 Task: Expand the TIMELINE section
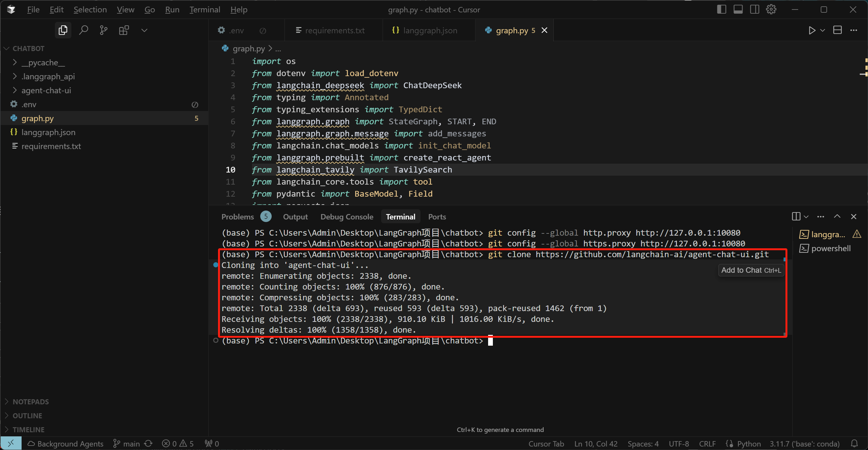pos(104,429)
